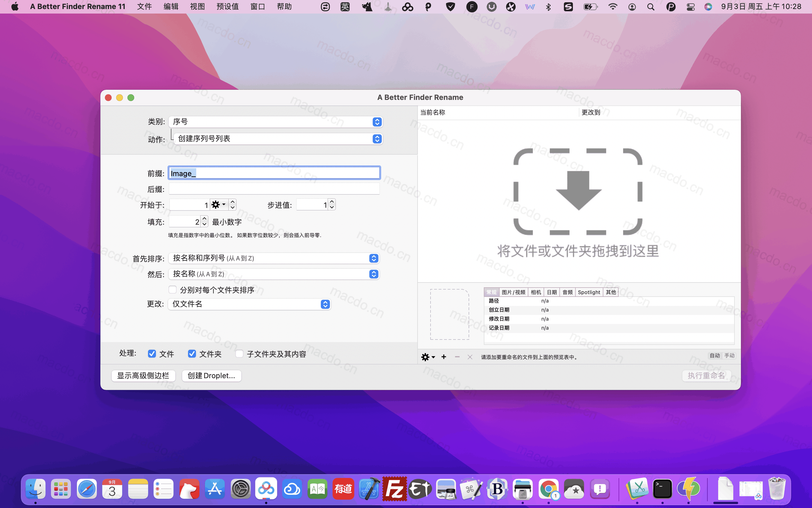812x508 pixels.
Task: Click the 填充 number field
Action: click(185, 222)
